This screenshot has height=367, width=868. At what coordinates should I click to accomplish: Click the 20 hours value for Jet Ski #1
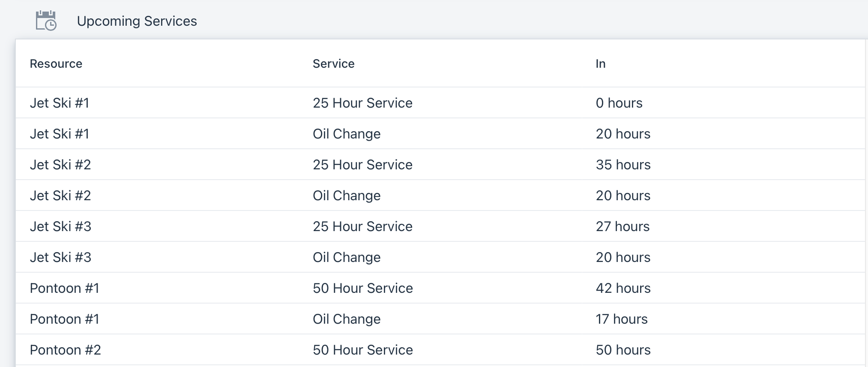(623, 134)
